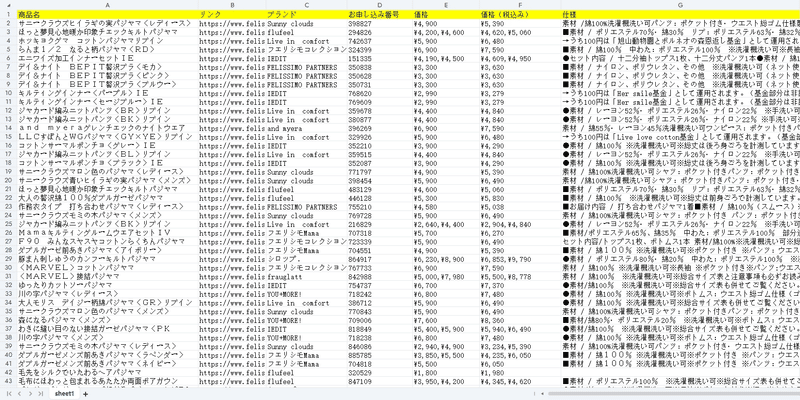
Task: Select tax-included price cell ¥5,038
Action: tap(520, 207)
